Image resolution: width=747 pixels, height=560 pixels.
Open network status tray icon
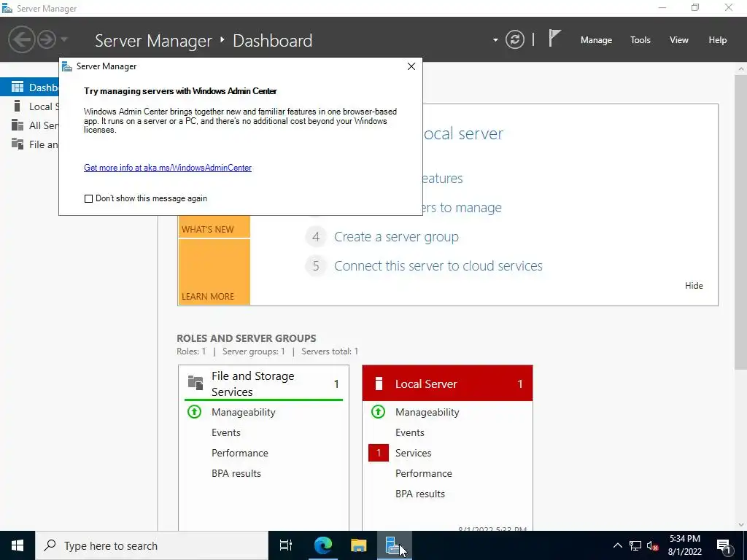(x=635, y=545)
